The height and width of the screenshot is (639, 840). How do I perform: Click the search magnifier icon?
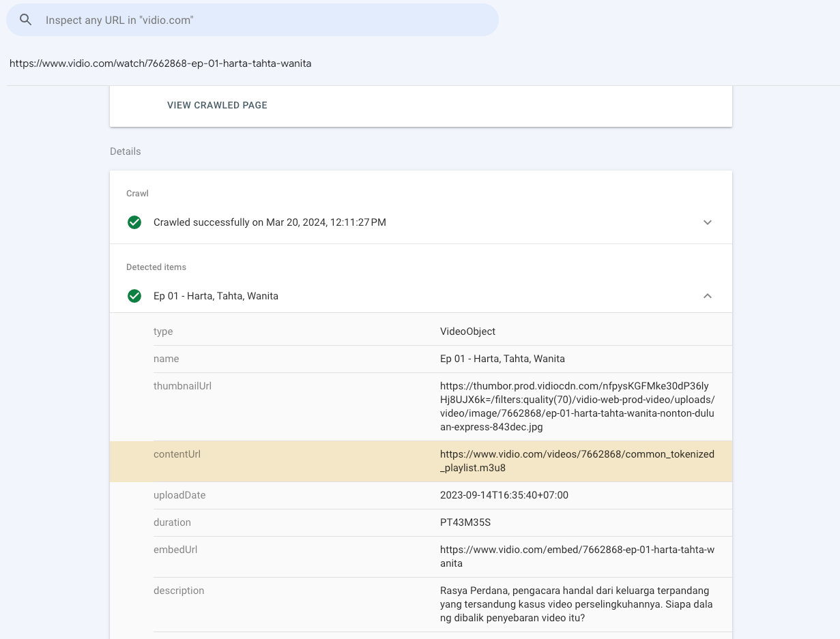tap(25, 20)
